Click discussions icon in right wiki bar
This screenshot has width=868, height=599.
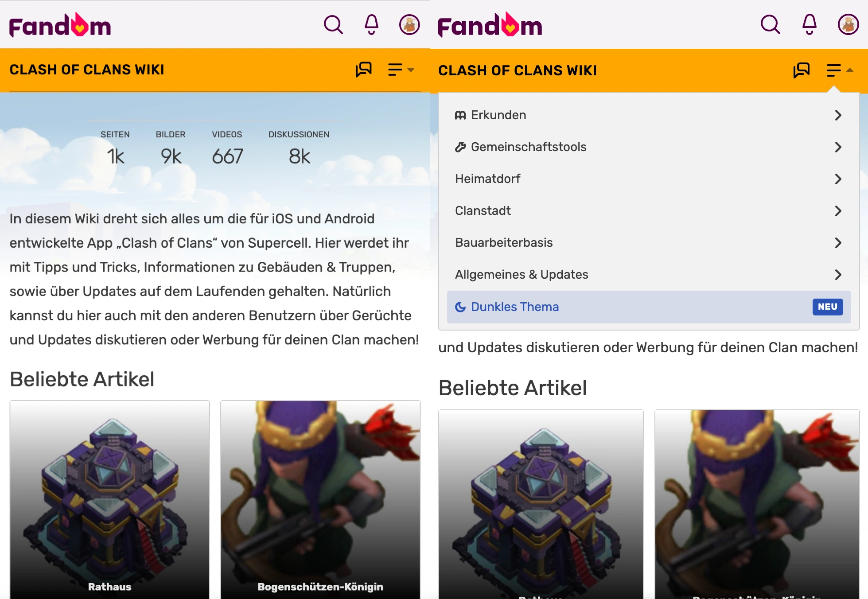pyautogui.click(x=801, y=70)
